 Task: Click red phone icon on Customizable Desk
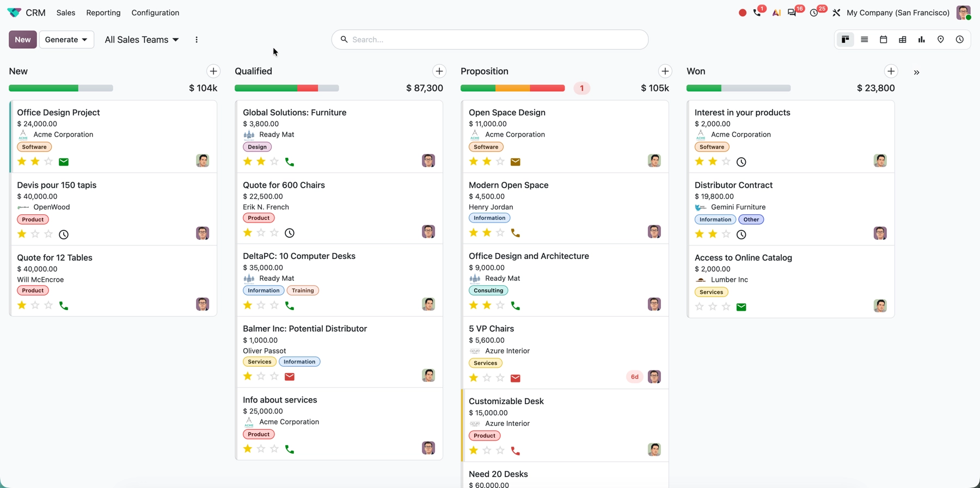(x=516, y=451)
